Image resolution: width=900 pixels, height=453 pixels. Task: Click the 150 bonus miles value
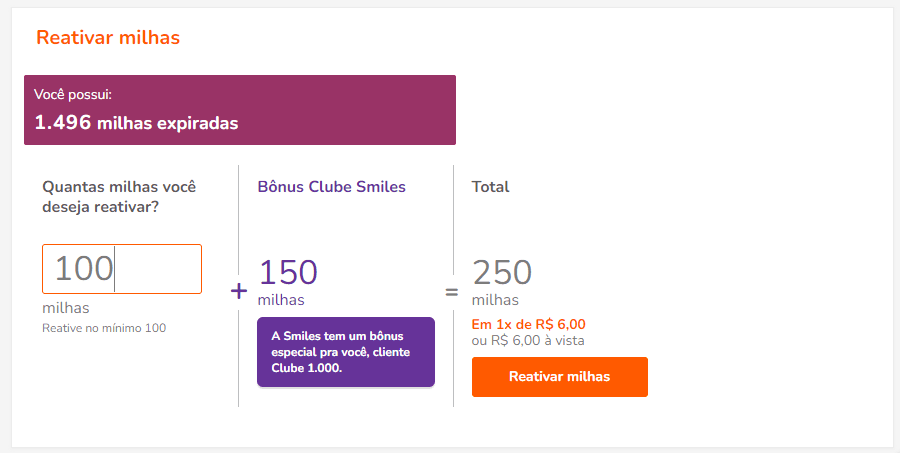tap(288, 272)
